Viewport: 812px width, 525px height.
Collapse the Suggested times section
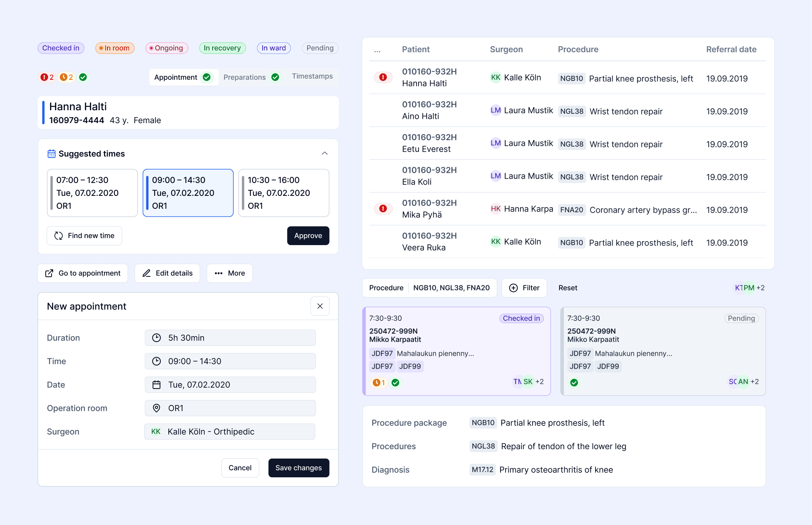click(x=324, y=153)
